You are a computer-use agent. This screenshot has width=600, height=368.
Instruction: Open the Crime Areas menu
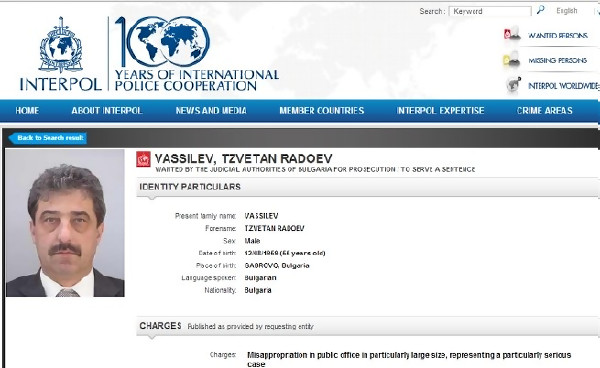(545, 111)
